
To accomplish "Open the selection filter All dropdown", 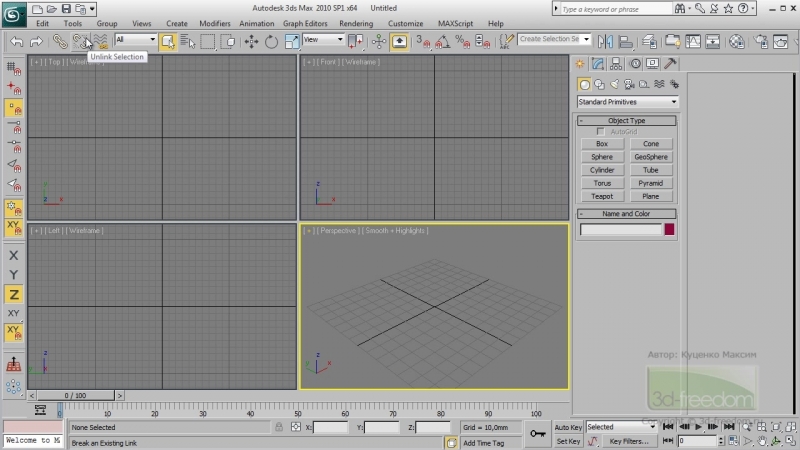I will [x=135, y=39].
